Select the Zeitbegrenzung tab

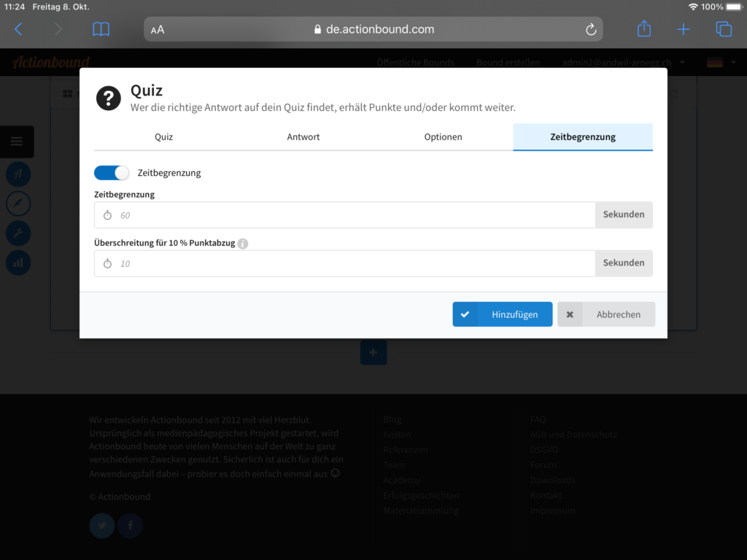582,137
